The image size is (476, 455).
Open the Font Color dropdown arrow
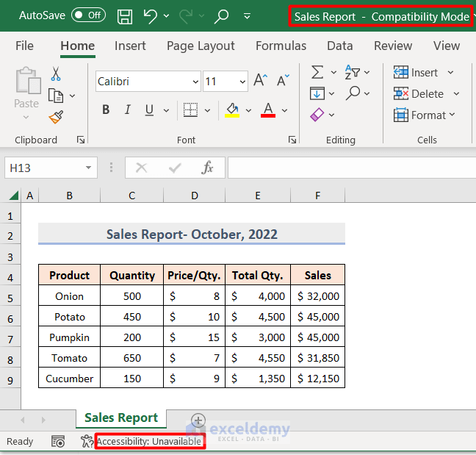point(284,110)
